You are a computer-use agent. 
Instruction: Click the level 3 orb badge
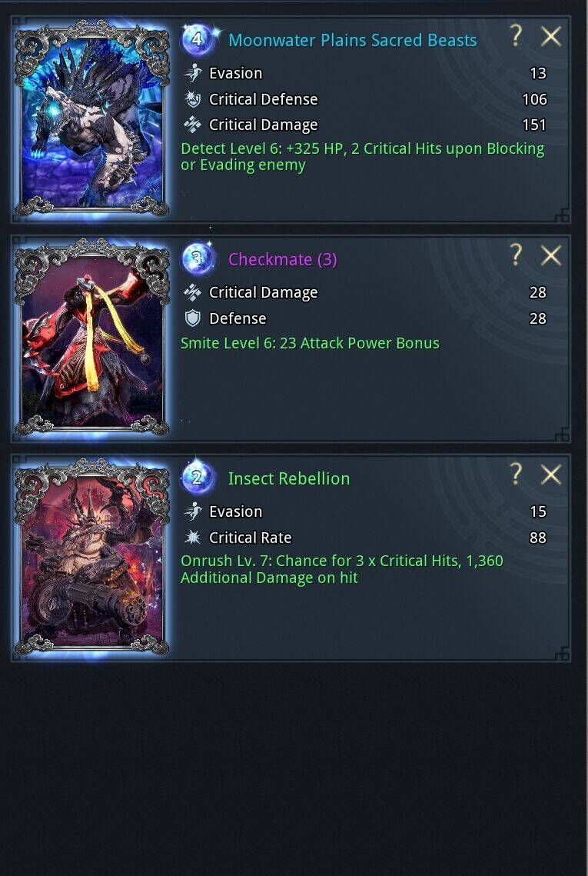point(198,259)
